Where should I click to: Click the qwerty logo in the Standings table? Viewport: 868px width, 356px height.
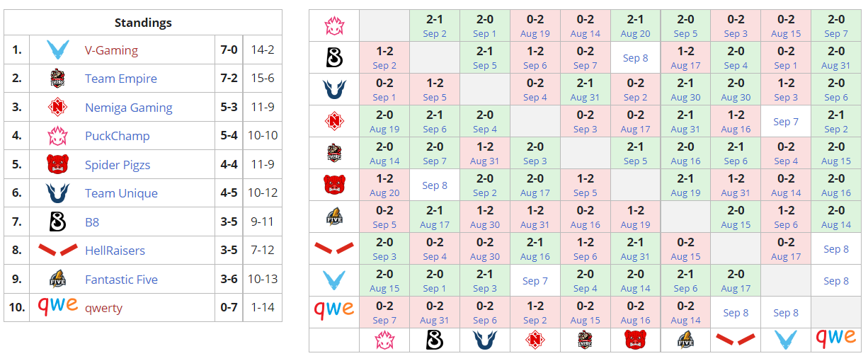[x=57, y=307]
